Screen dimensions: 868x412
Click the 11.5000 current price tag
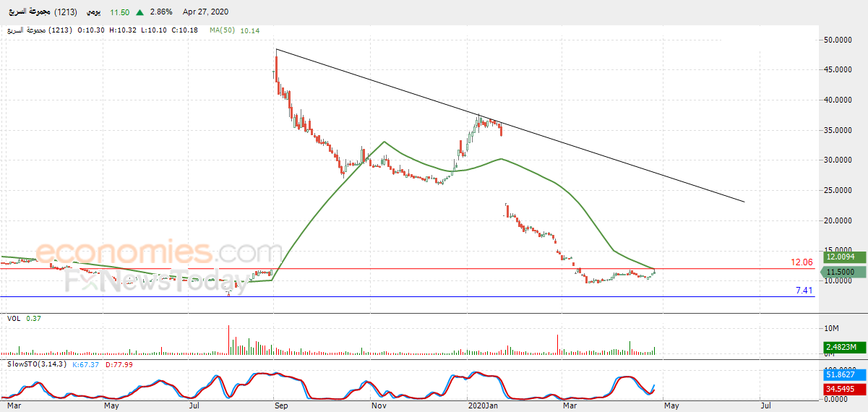[x=841, y=272]
